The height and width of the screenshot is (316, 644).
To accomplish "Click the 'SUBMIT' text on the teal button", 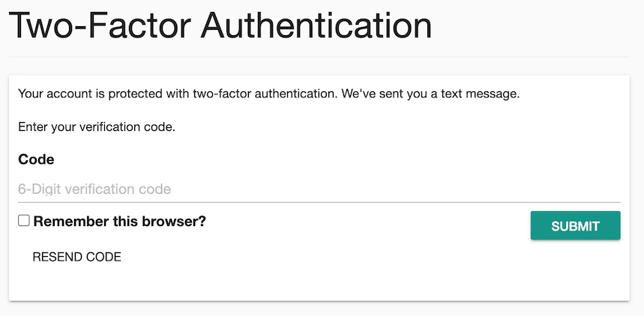I will [x=575, y=226].
